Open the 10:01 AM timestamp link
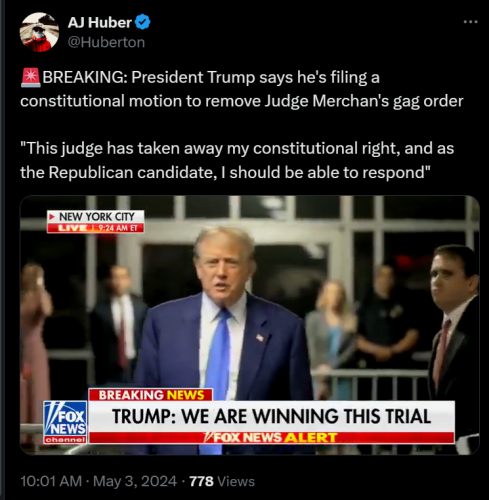Screen dimensions: 489x500 coord(51,481)
